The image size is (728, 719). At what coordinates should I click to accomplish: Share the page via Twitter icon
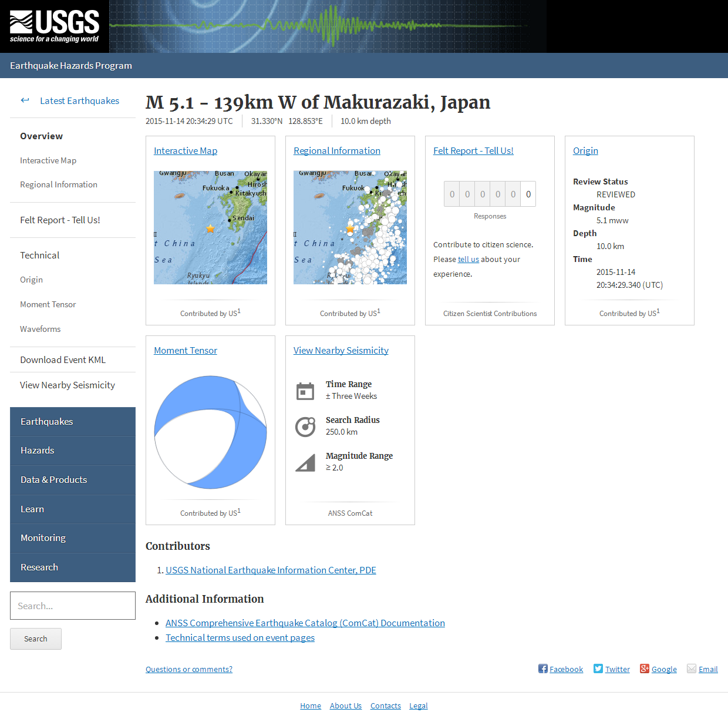point(597,668)
